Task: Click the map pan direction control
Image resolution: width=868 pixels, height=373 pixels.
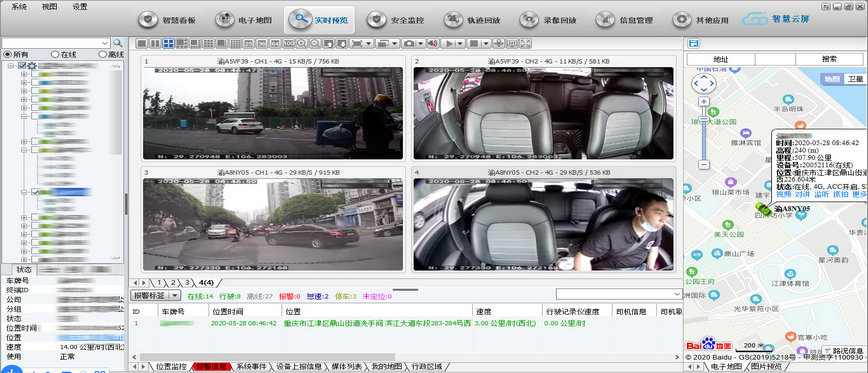Action: (x=704, y=84)
